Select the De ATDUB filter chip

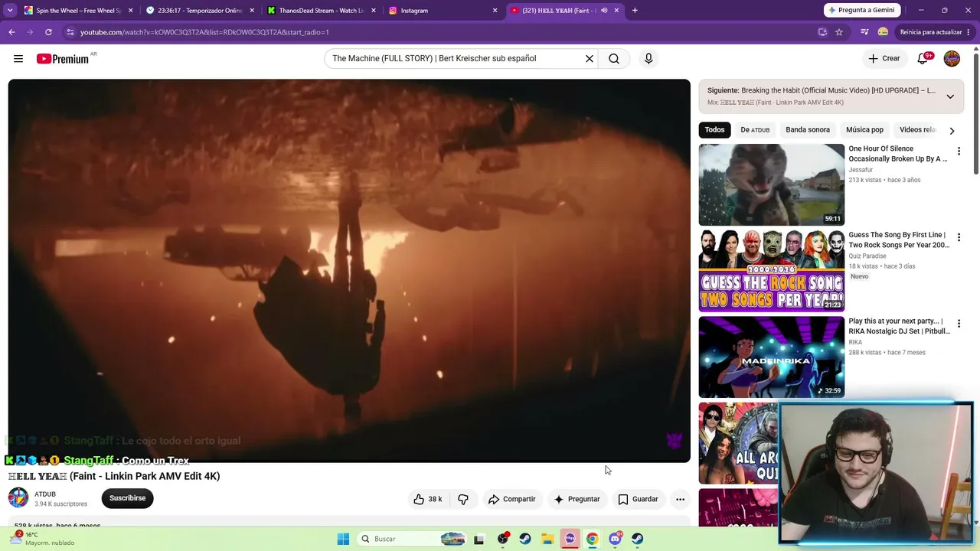point(755,130)
